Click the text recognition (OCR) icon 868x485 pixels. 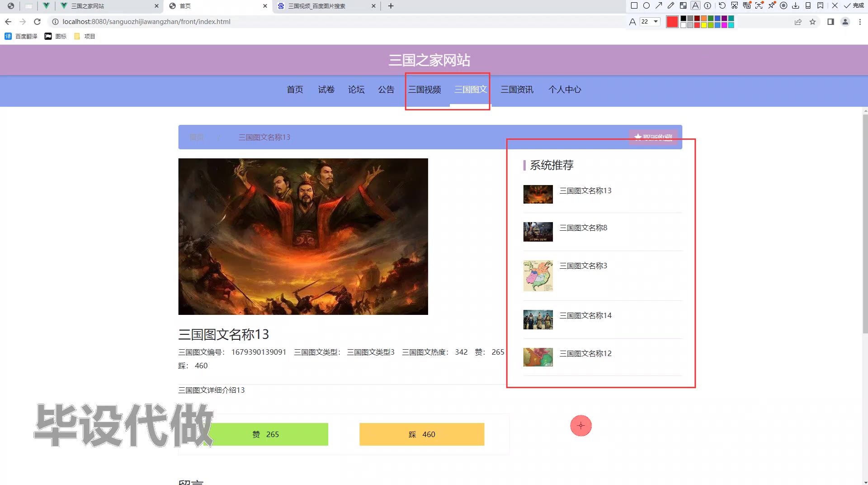coord(759,6)
